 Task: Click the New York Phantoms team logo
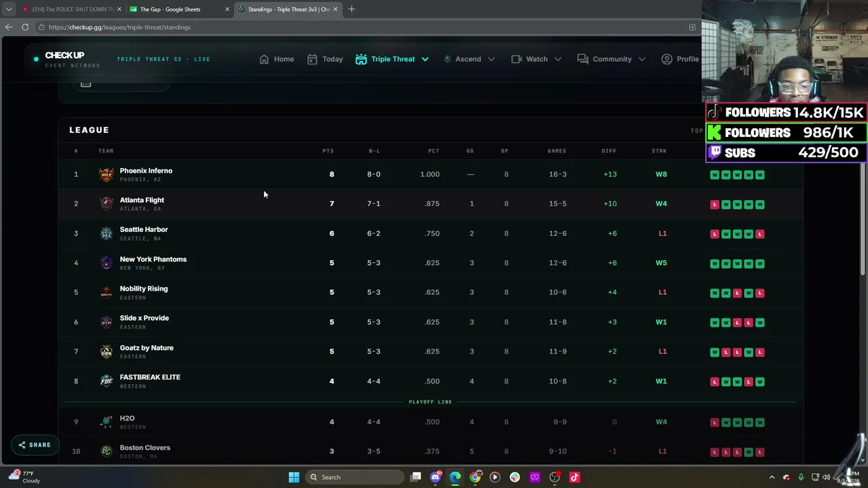(106, 263)
